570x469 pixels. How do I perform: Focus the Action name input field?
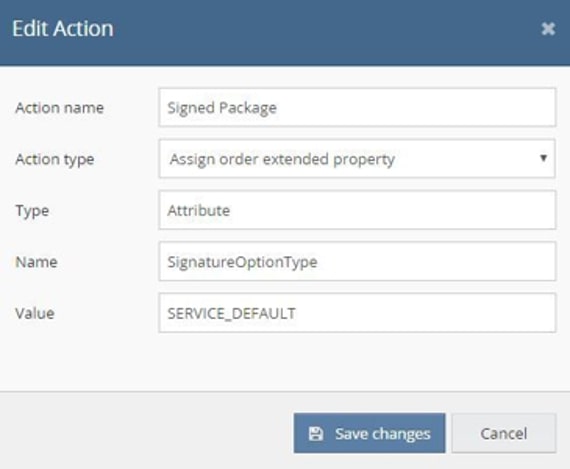tap(357, 108)
